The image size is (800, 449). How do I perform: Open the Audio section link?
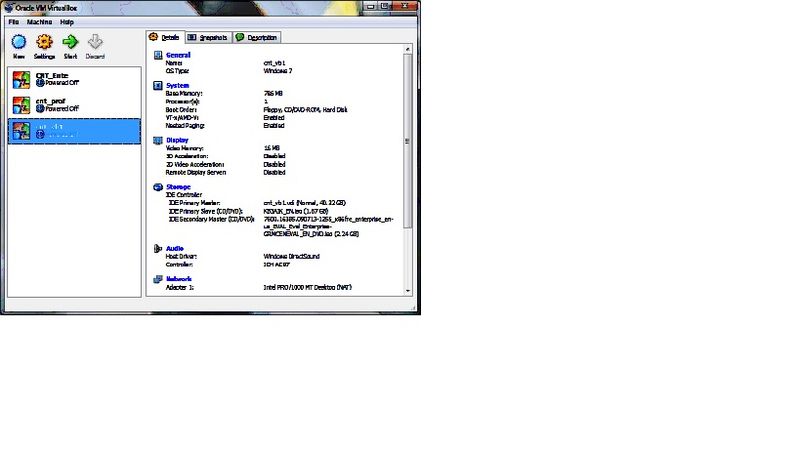(174, 248)
